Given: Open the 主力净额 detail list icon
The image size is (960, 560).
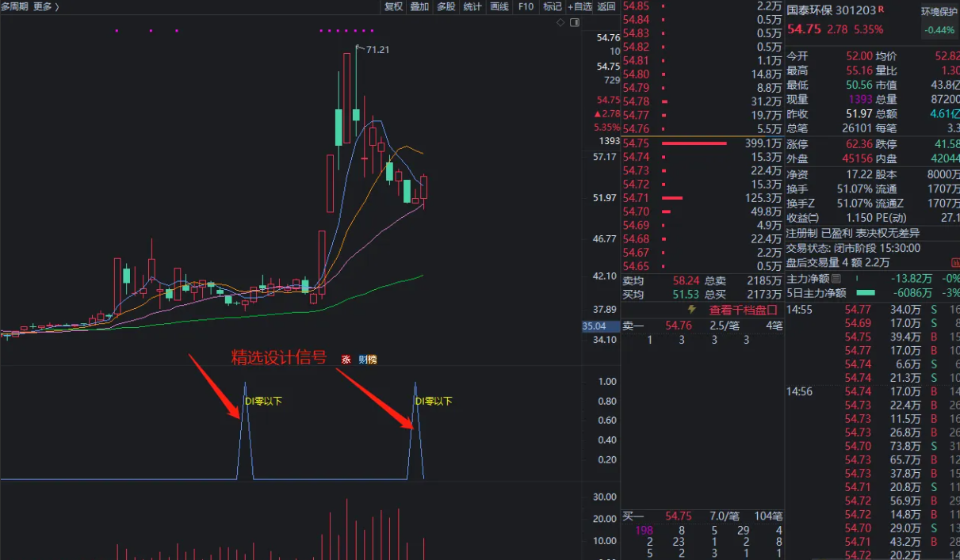Looking at the screenshot, I should click(x=836, y=279).
